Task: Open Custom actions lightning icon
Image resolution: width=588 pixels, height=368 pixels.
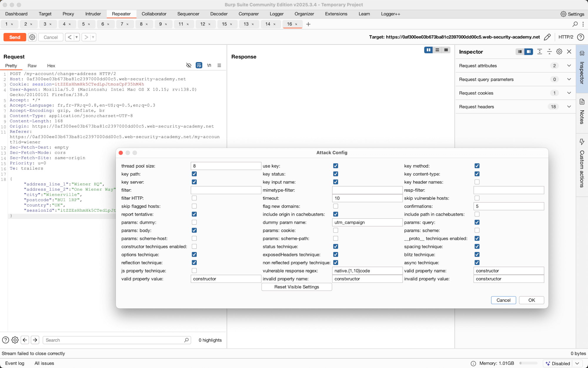Action: click(582, 142)
